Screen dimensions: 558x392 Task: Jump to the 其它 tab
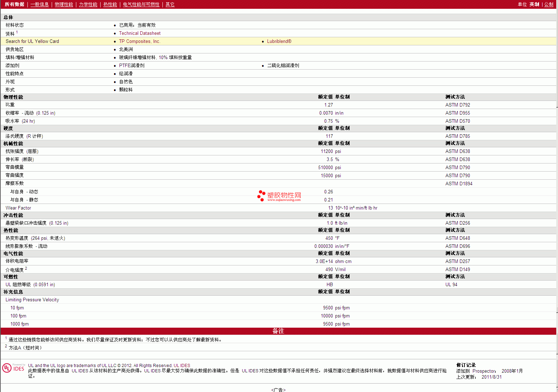click(170, 5)
